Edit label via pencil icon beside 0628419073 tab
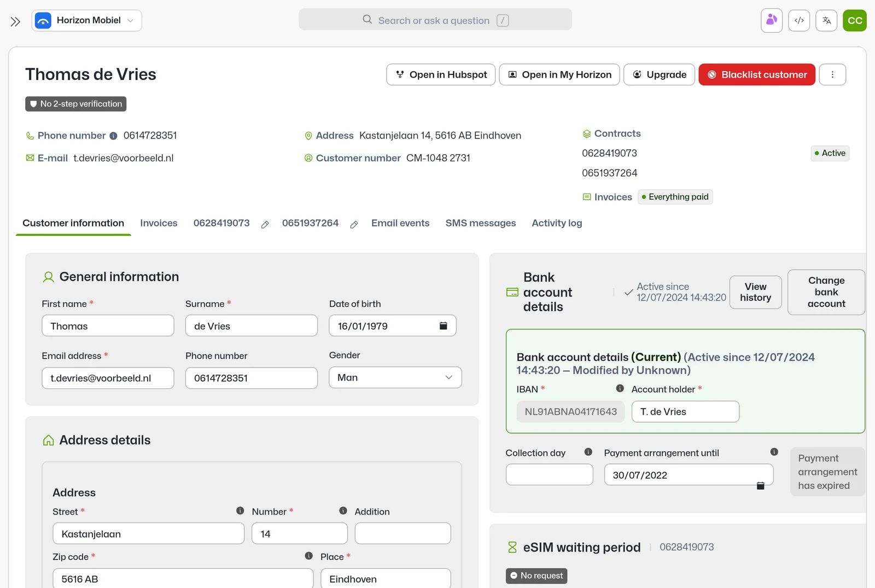The height and width of the screenshot is (588, 875). (x=265, y=224)
